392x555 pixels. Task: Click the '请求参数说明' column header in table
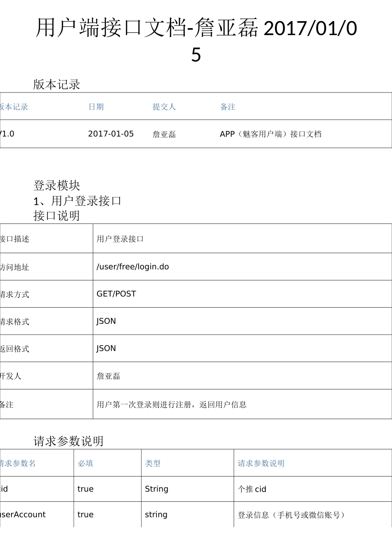pyautogui.click(x=261, y=464)
